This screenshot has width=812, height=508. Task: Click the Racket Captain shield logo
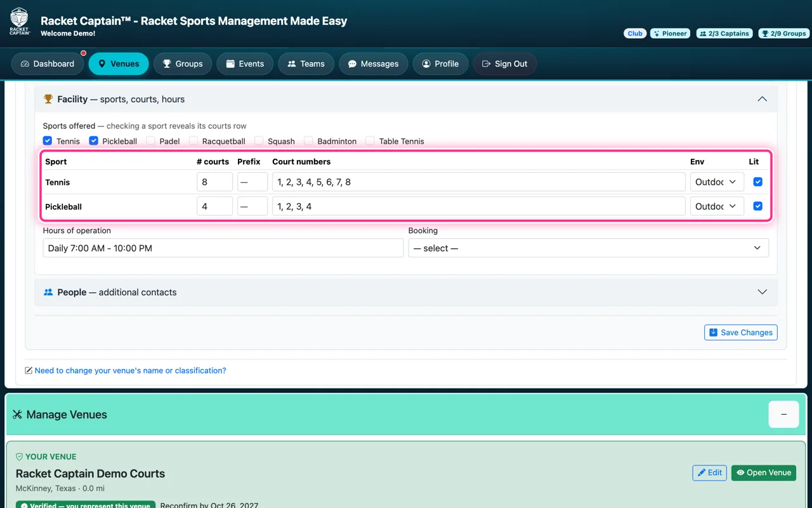point(20,22)
